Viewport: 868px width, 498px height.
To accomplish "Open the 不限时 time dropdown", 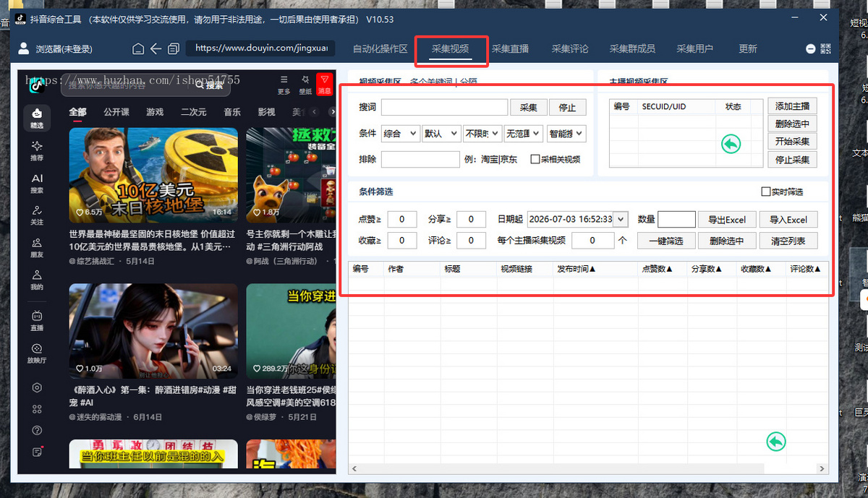I will coord(482,133).
